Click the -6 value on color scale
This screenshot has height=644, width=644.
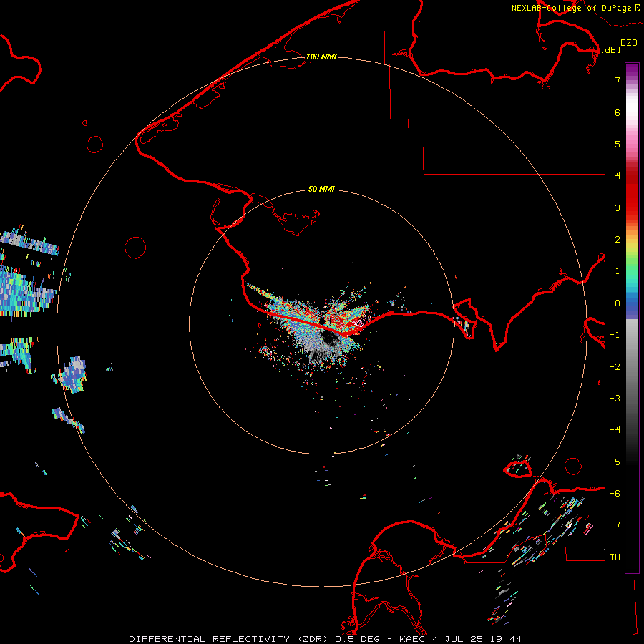coord(615,493)
